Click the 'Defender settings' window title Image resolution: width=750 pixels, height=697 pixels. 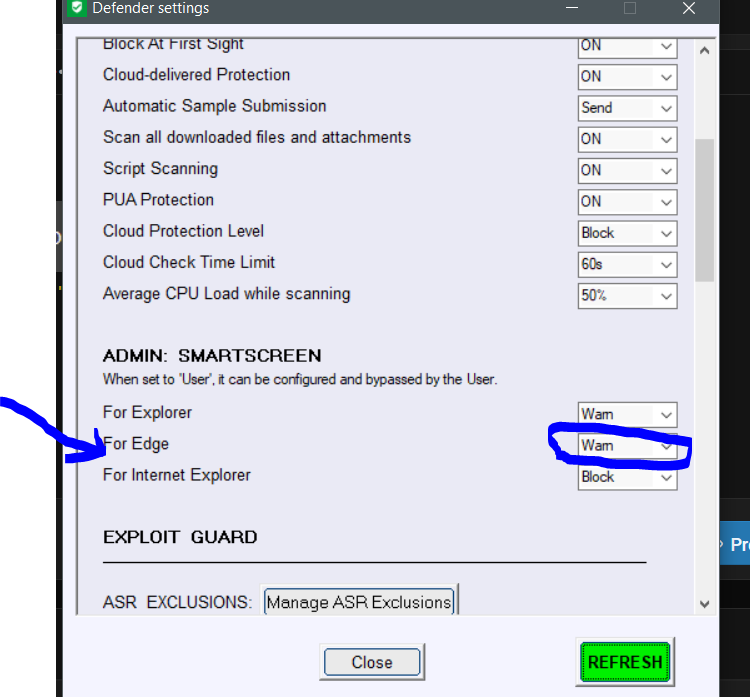click(151, 8)
